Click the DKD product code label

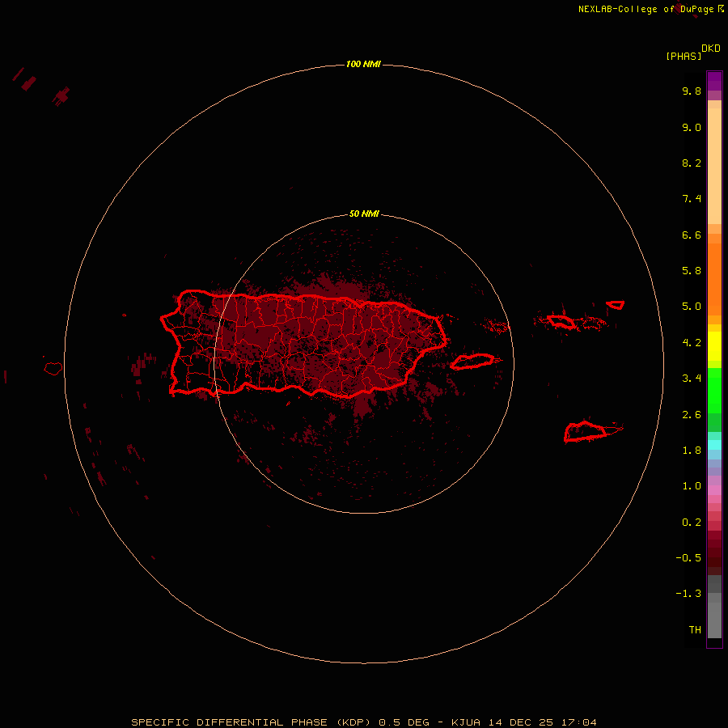[710, 49]
